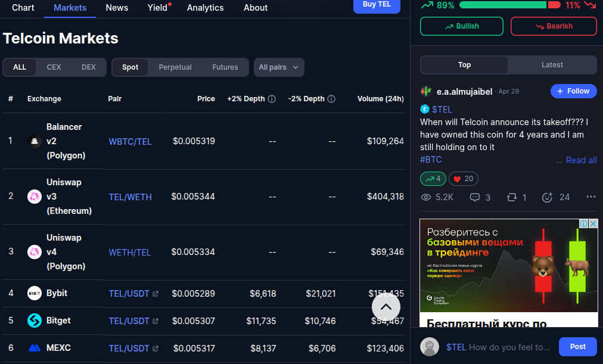Open the WETH/TEL pair link

tap(130, 252)
